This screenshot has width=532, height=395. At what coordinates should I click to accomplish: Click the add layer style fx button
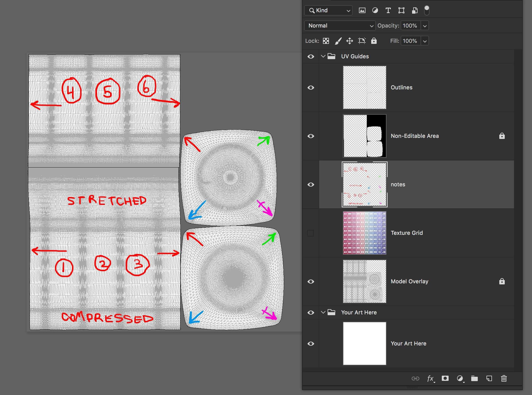click(430, 378)
